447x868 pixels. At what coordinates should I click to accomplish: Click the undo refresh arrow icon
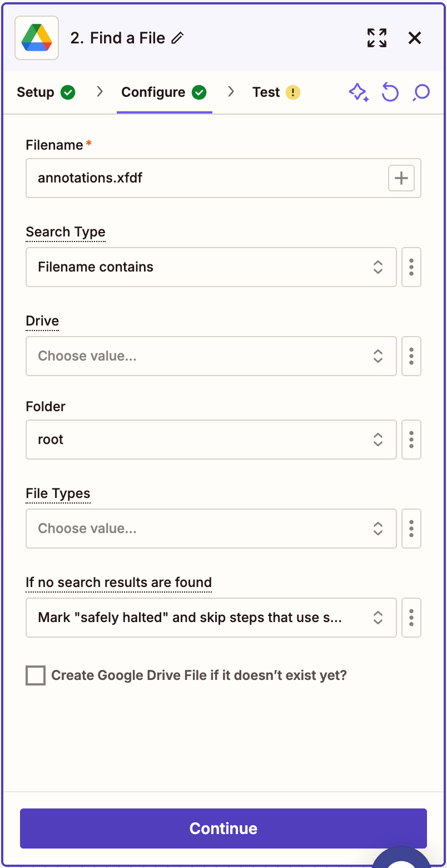pyautogui.click(x=390, y=92)
